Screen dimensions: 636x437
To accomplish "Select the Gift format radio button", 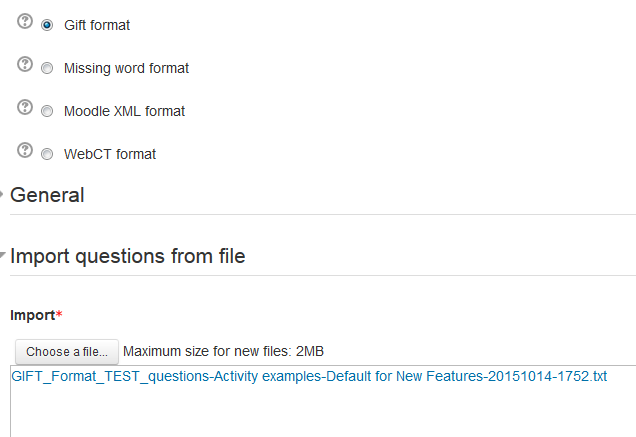I will (47, 25).
